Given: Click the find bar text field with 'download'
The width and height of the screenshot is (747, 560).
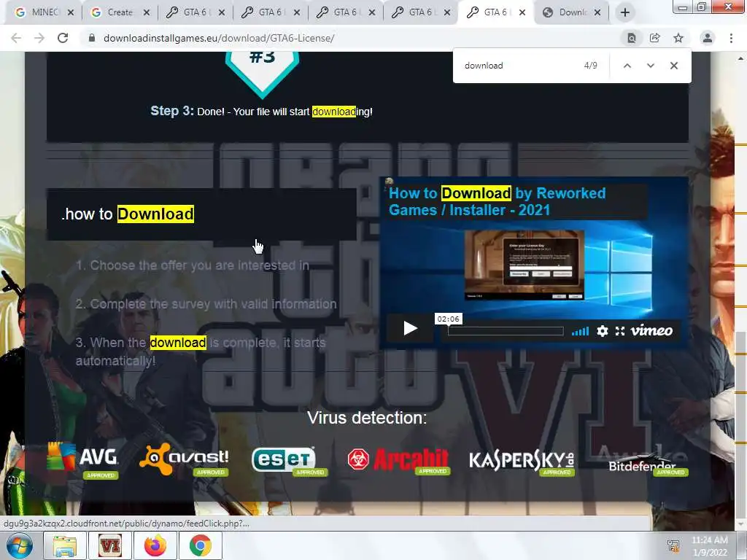Looking at the screenshot, I should [519, 66].
